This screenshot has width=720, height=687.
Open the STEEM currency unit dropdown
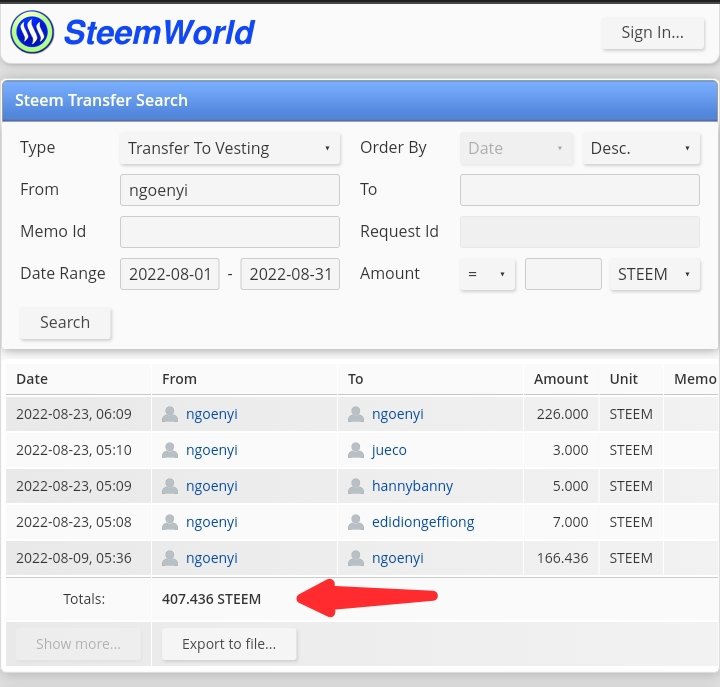pyautogui.click(x=655, y=274)
